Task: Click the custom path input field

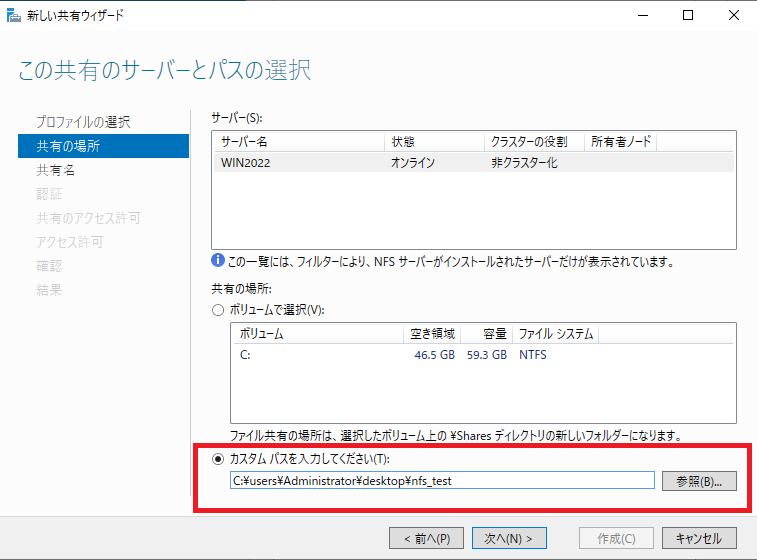Action: 441,481
